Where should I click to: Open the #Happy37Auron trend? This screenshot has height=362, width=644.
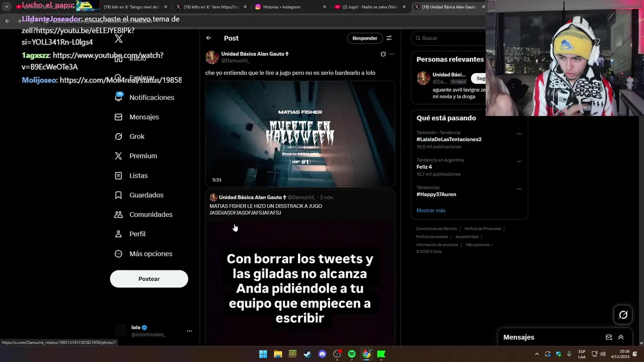click(436, 195)
